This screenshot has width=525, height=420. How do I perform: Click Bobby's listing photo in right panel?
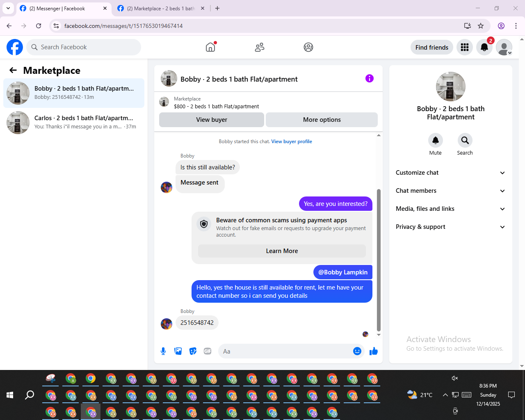pos(451,87)
